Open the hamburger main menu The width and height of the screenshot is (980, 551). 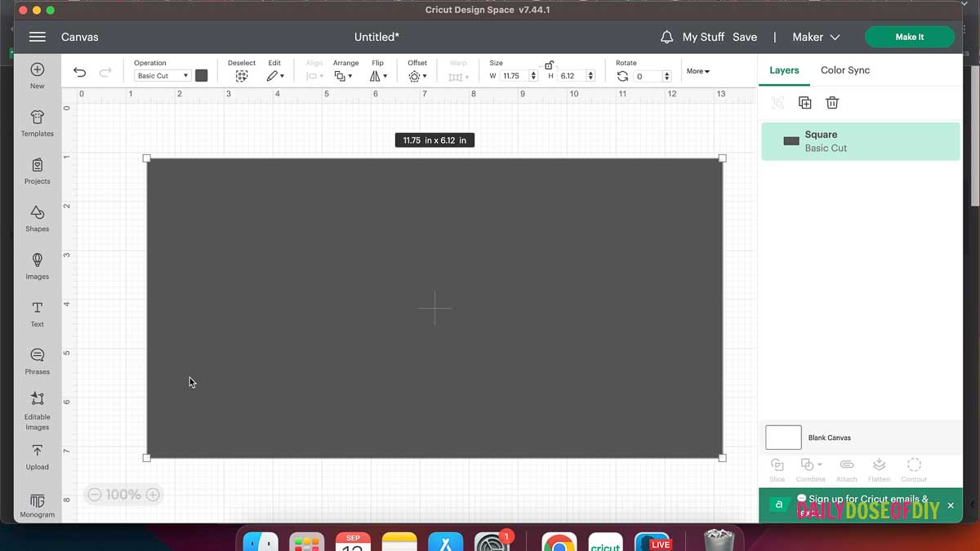(37, 37)
